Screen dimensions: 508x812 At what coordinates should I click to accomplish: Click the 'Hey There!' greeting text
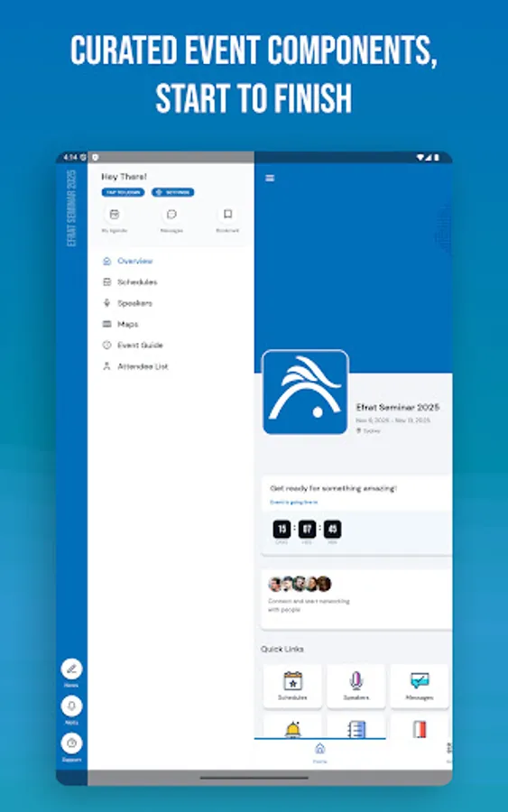coord(124,177)
